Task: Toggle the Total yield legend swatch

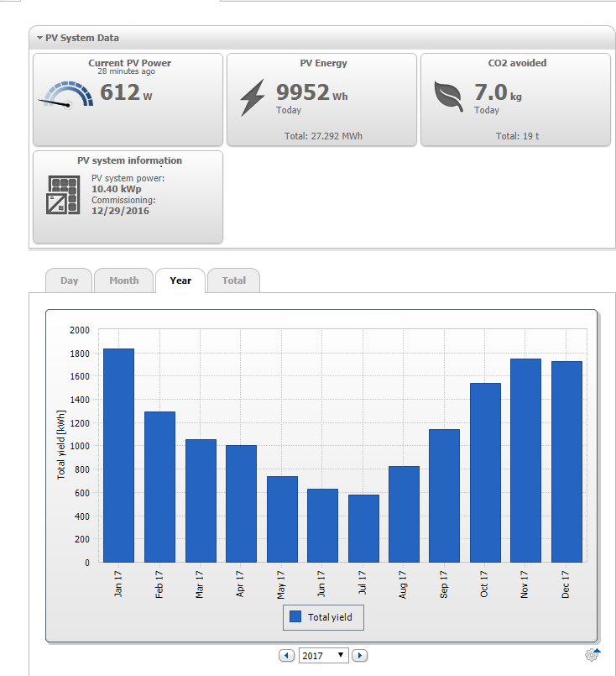Action: tap(295, 617)
